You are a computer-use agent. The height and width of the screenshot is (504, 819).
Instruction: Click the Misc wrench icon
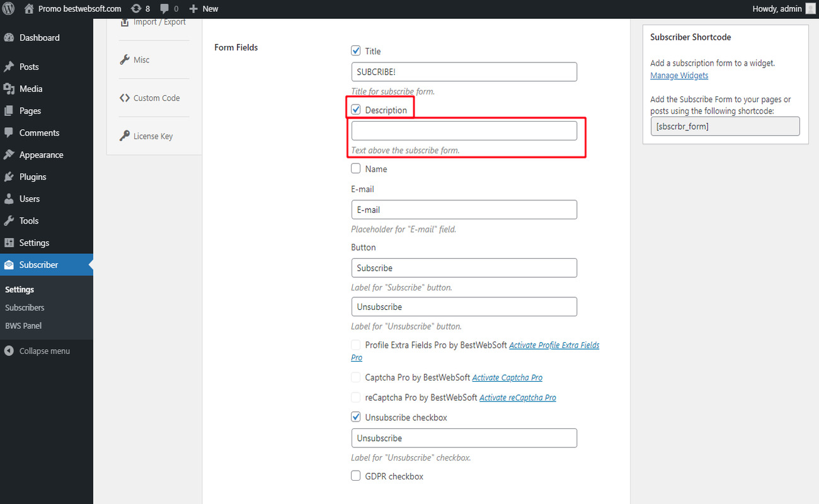(x=125, y=60)
